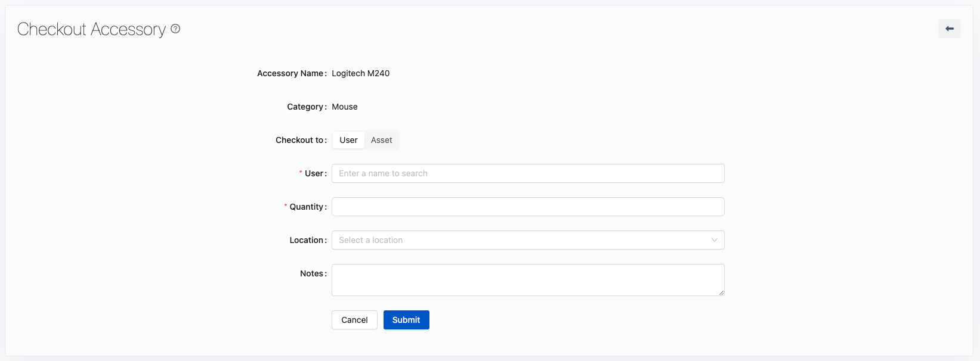Click inside the Notes text area
The image size is (980, 361).
pos(527,279)
